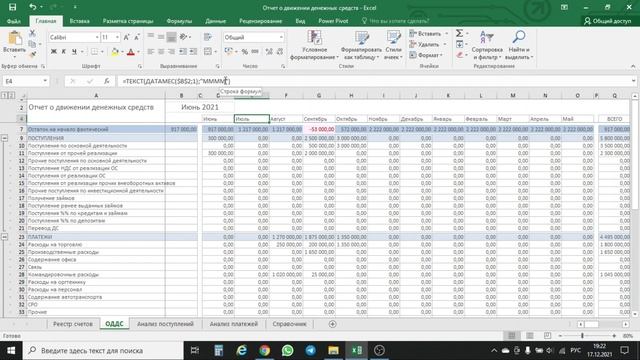Open the Calibri font name dropdown
Screen dimensions: 640x360
(x=97, y=37)
